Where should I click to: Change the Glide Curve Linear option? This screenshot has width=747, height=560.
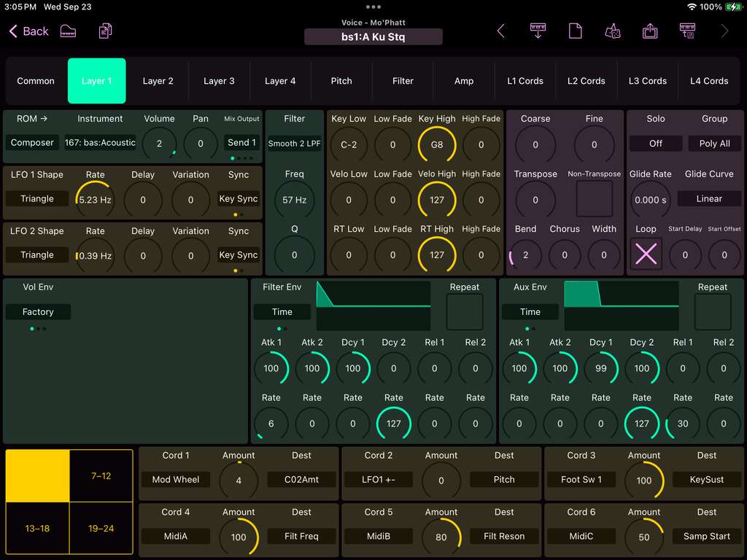pos(709,198)
